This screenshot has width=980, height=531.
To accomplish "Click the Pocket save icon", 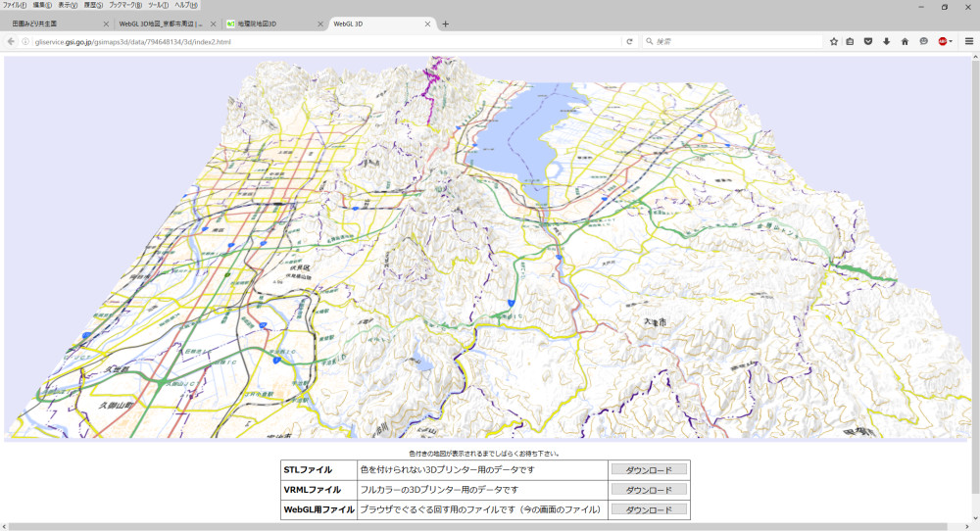I will pos(868,41).
